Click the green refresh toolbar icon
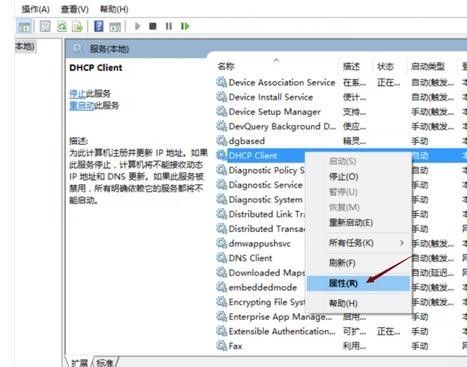The image size is (467, 367). click(62, 26)
